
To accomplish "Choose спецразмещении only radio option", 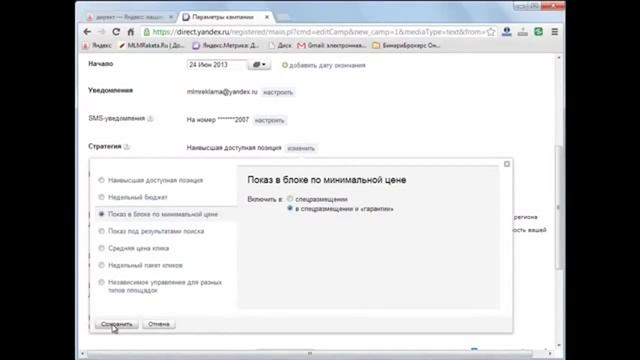I will click(290, 199).
